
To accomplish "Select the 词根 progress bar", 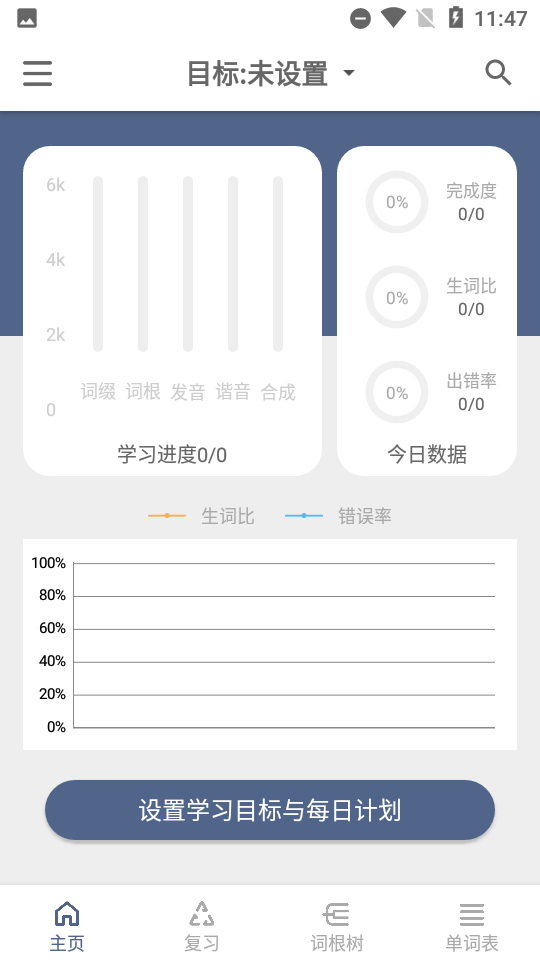I will click(x=143, y=264).
